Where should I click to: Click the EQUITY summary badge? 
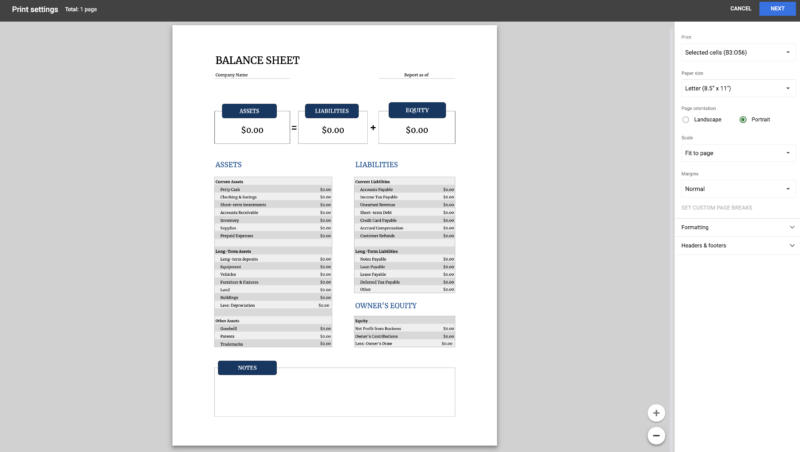[417, 110]
